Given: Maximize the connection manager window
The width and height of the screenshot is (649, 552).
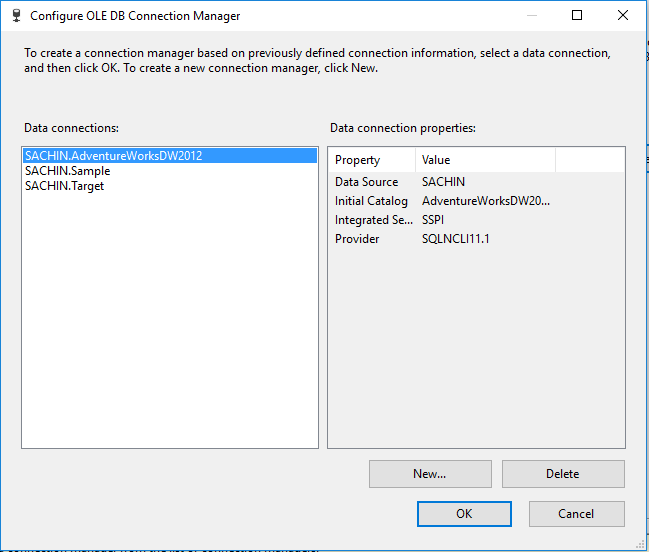Looking at the screenshot, I should coord(577,16).
